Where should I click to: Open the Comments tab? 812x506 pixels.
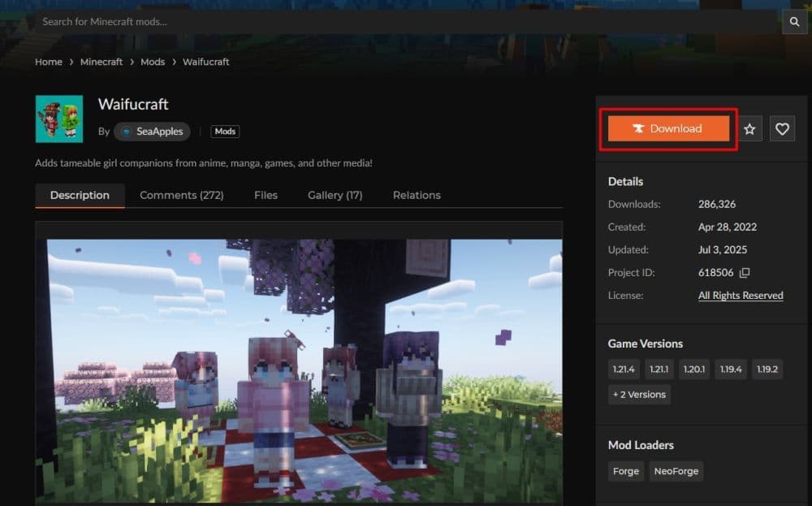point(181,195)
